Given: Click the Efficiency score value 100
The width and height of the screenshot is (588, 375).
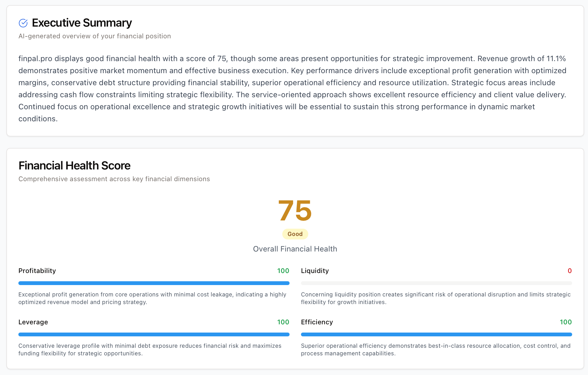Looking at the screenshot, I should (566, 322).
